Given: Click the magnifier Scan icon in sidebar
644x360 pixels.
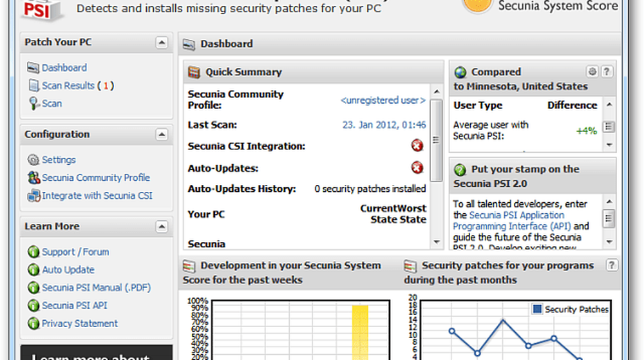Looking at the screenshot, I should [33, 104].
